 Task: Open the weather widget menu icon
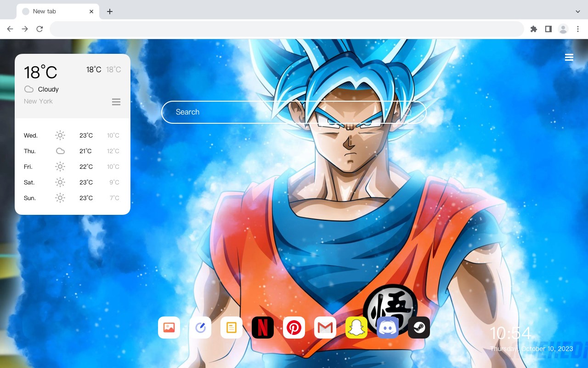[116, 102]
